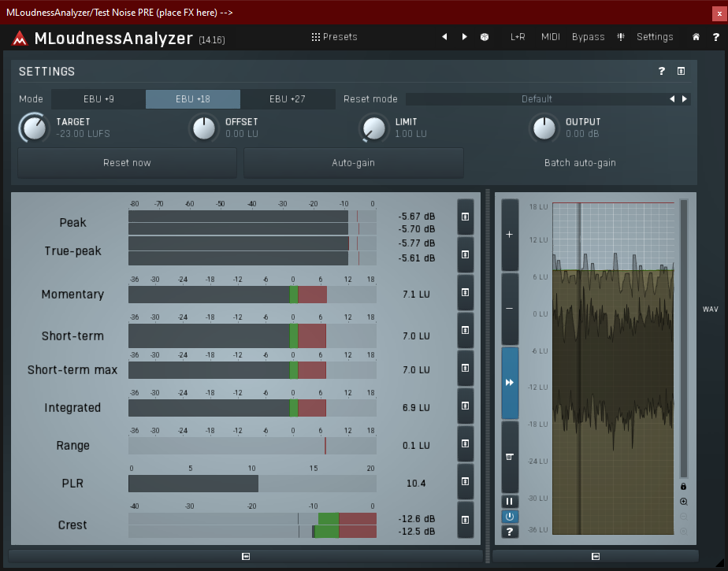Click the graph zoom-in magnifier icon
This screenshot has height=571, width=728.
(x=683, y=502)
